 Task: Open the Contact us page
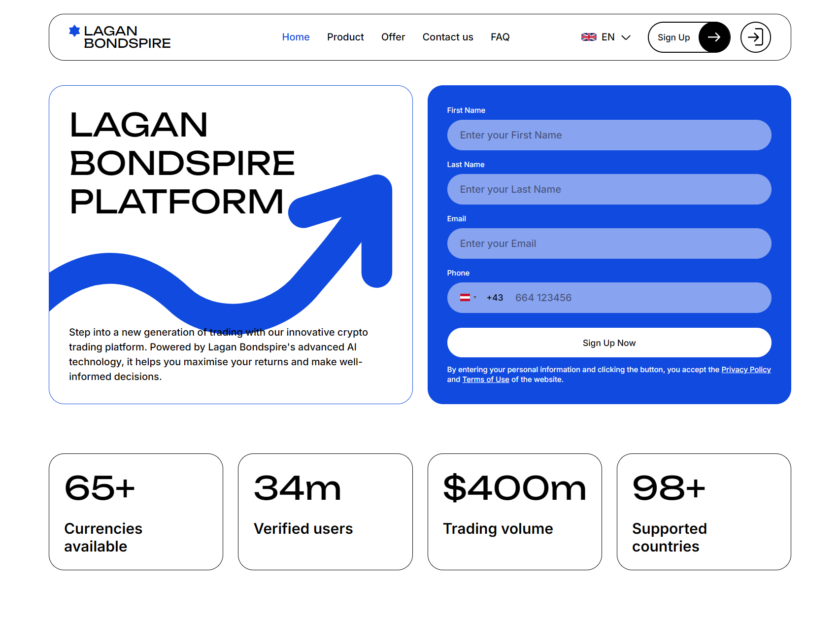[447, 36]
